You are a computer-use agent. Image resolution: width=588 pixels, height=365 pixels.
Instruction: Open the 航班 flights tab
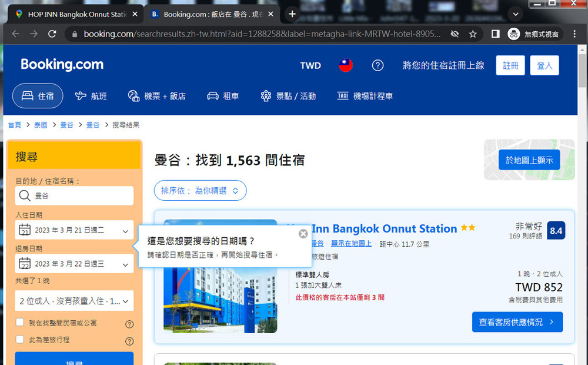click(91, 96)
